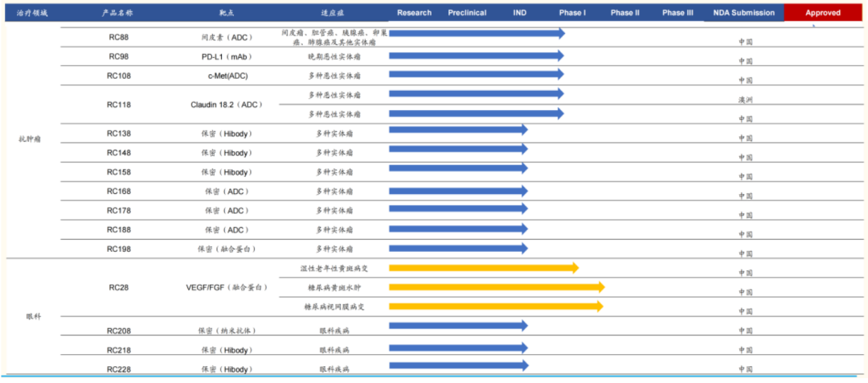Viewport: 868px width, 383px height.
Task: Click the IND stage header
Action: click(520, 13)
